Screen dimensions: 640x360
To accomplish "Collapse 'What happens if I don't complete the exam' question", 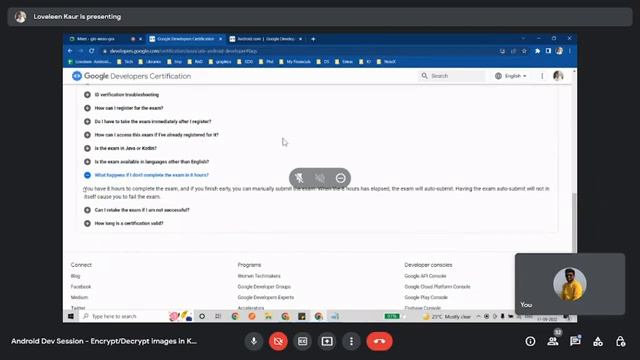I will pyautogui.click(x=147, y=175).
